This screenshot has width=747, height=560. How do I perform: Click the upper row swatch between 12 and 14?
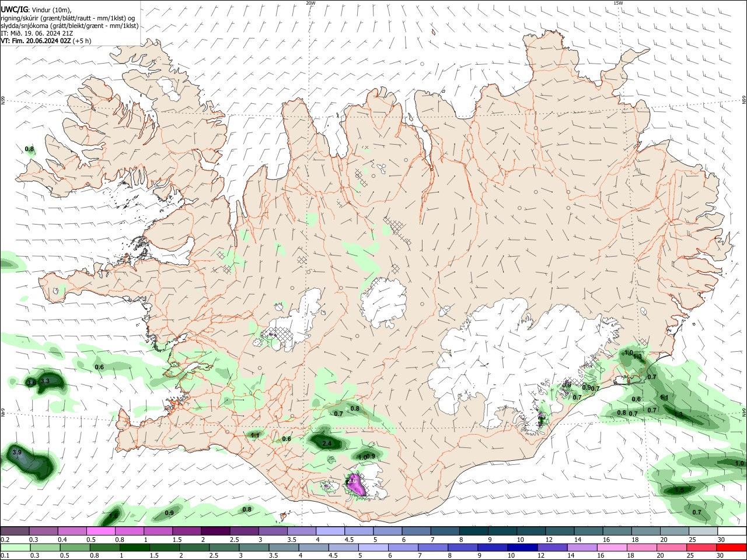coord(559,531)
